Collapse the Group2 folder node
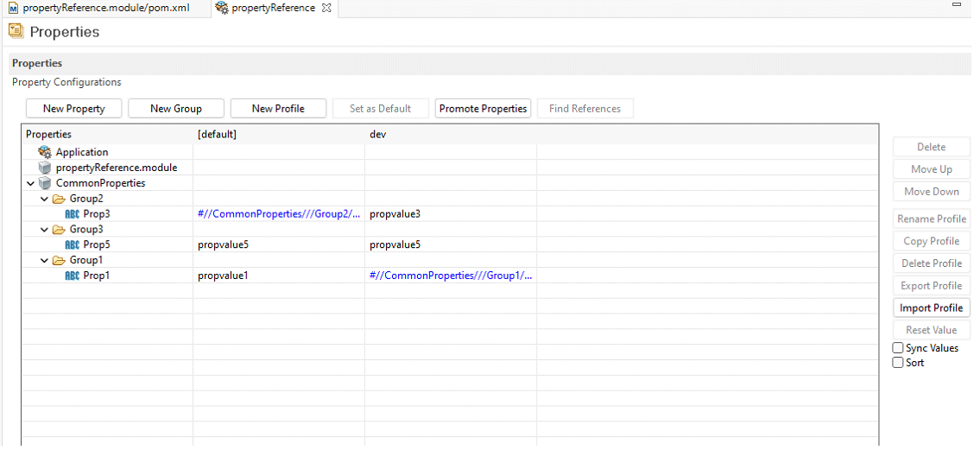 (45, 199)
